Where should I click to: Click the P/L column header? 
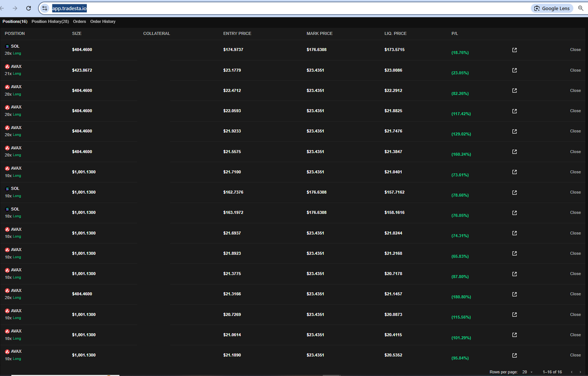pos(455,34)
